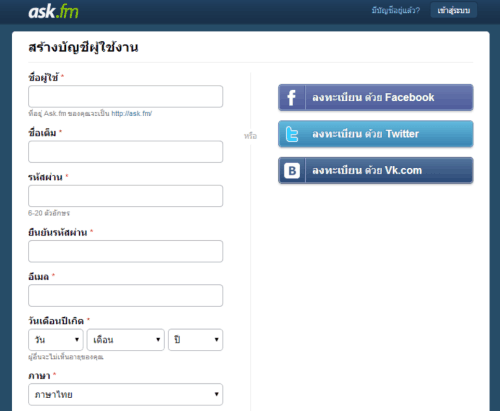Focus the ยืนยันรหัสผ่าน confirm password field
Image resolution: width=500 pixels, height=411 pixels.
[125, 251]
